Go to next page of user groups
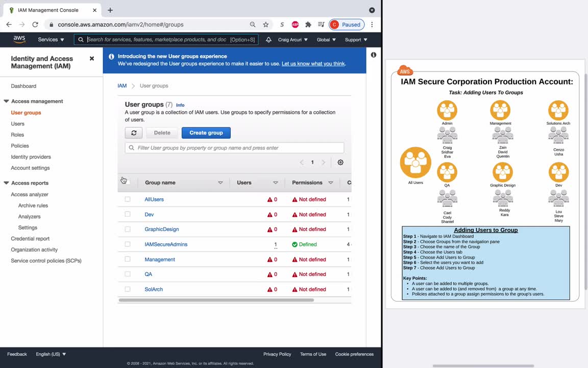Screen dimensions: 588x368 pyautogui.click(x=323, y=162)
